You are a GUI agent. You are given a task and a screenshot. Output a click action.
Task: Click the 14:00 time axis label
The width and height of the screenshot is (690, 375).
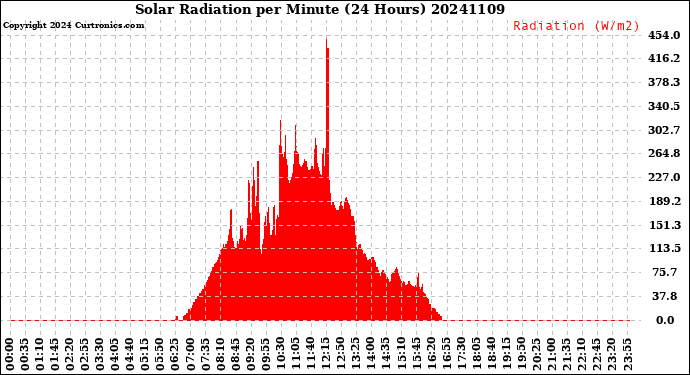pos(371,355)
